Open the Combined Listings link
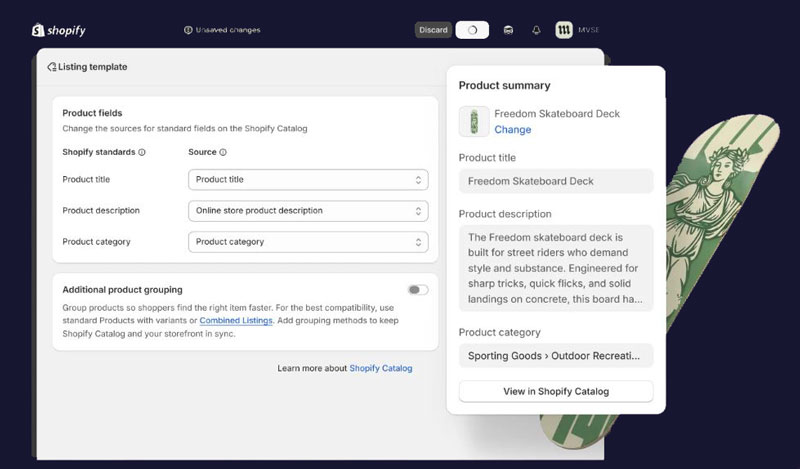This screenshot has width=800, height=469. pos(236,321)
